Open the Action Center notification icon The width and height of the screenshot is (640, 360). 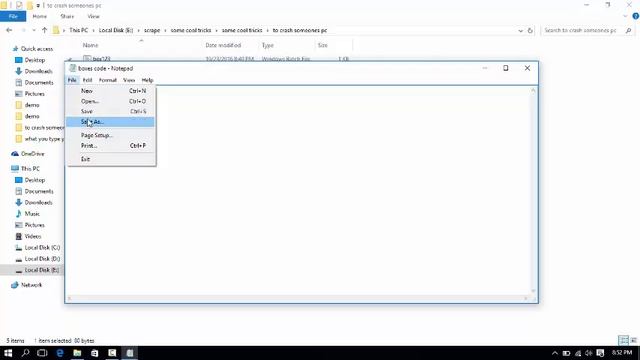pos(600,353)
